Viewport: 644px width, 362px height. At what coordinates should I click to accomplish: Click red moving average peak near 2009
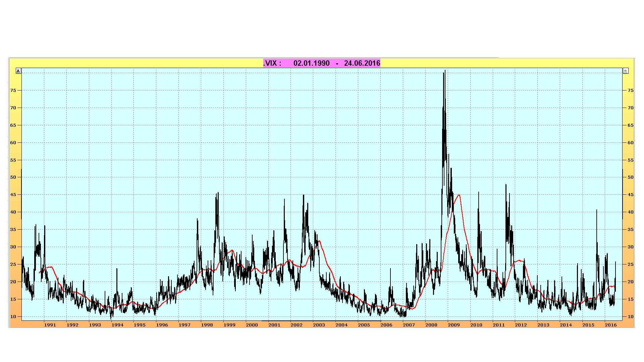(459, 195)
